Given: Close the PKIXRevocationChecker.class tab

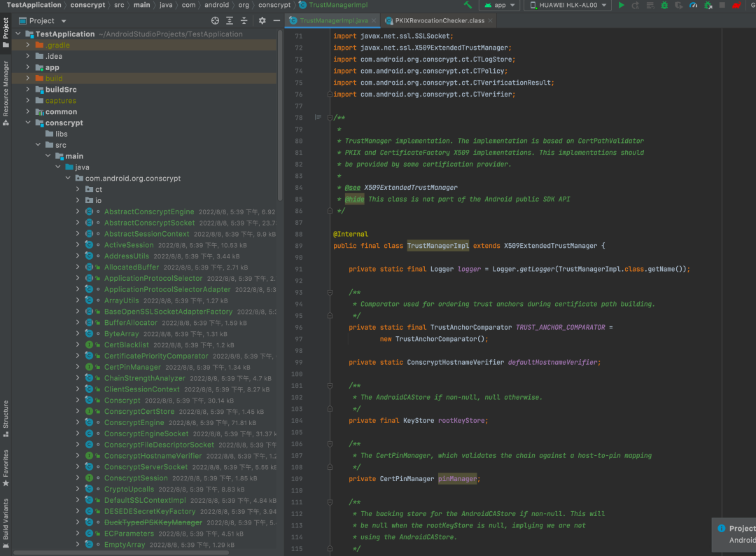Looking at the screenshot, I should 490,21.
